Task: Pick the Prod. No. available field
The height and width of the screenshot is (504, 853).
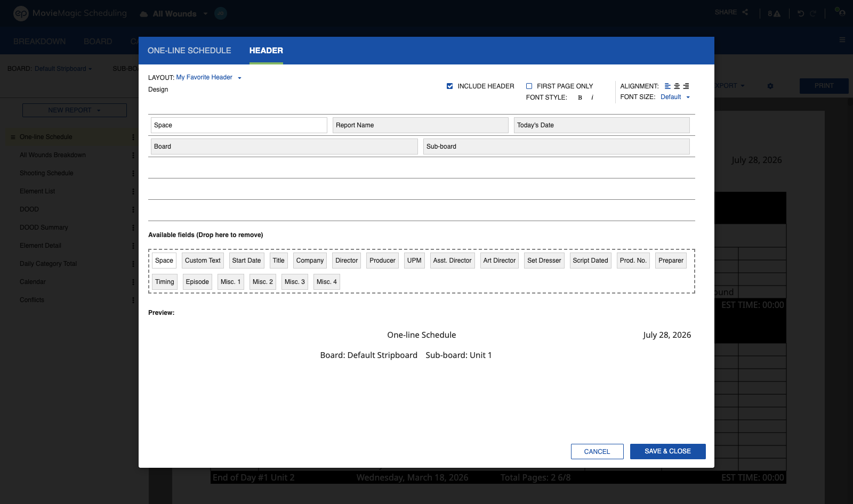Action: point(633,261)
